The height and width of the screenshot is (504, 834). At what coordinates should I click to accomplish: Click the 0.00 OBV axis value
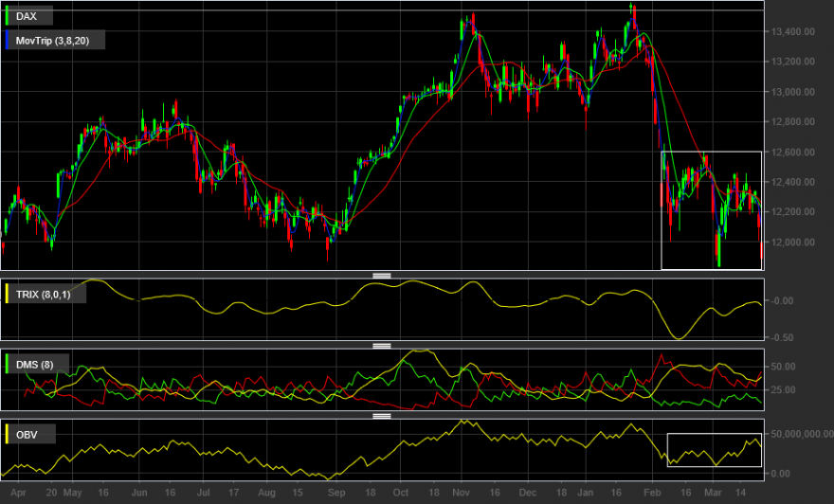(780, 473)
